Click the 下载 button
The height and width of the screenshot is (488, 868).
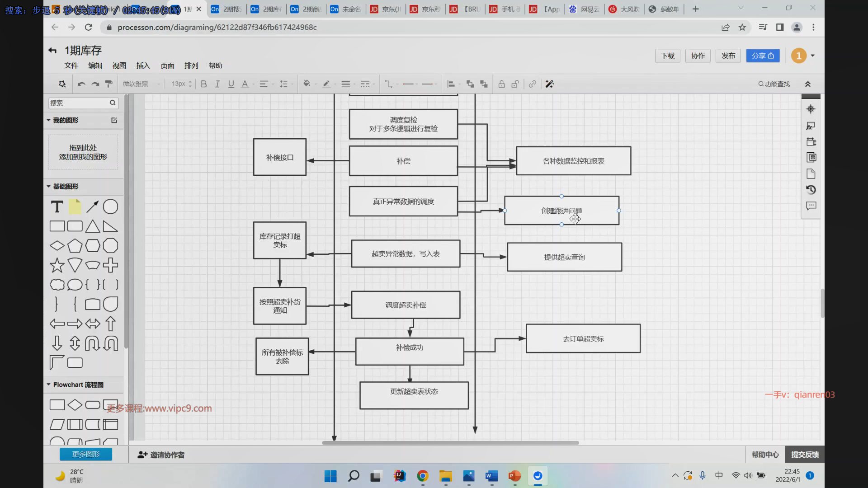667,56
